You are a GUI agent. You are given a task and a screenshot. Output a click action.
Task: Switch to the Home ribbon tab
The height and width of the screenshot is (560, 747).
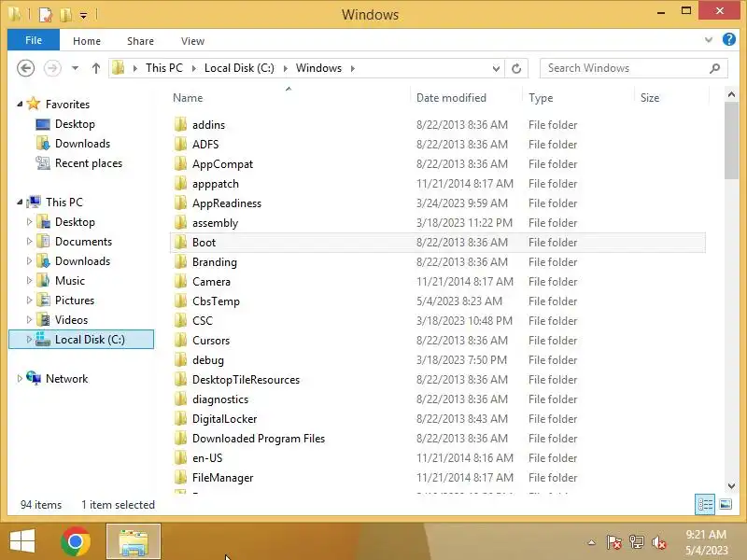87,41
